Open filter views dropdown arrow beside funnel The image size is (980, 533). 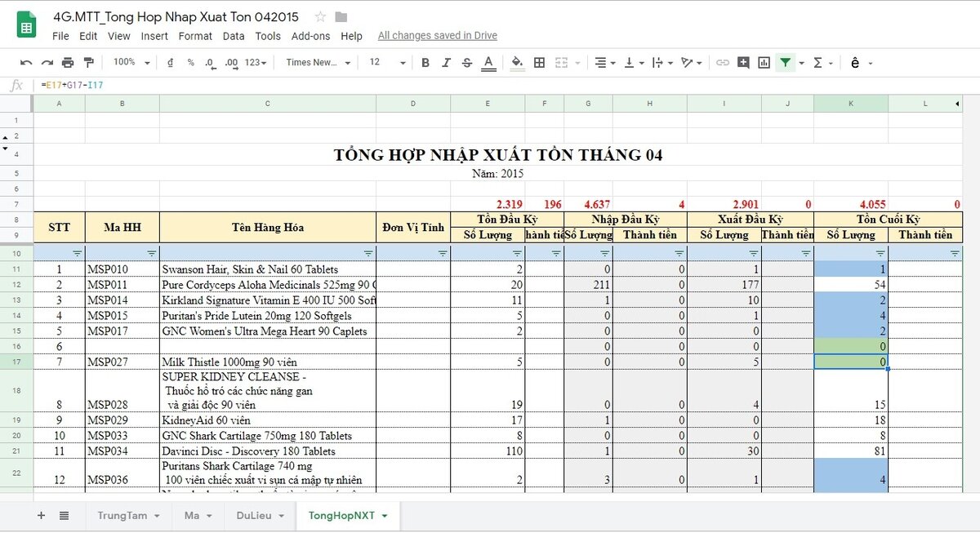pyautogui.click(x=802, y=63)
